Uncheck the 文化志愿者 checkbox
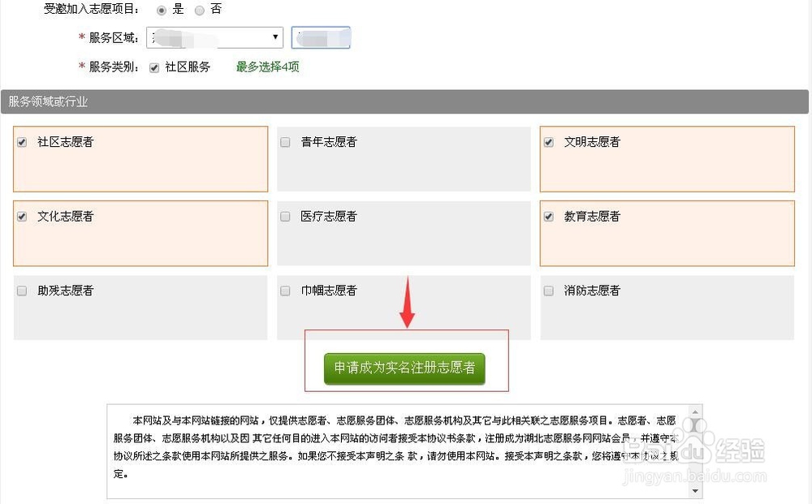Image resolution: width=812 pixels, height=504 pixels. pyautogui.click(x=21, y=216)
